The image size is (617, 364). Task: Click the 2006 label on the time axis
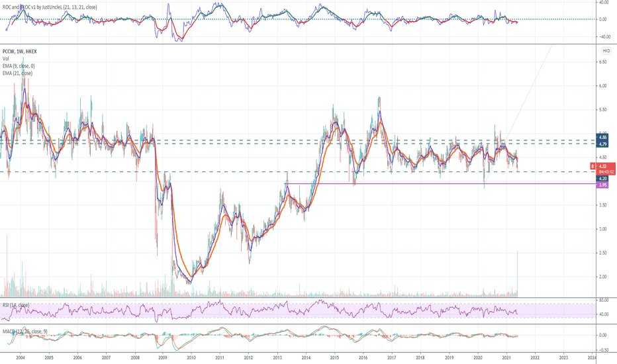(x=77, y=357)
